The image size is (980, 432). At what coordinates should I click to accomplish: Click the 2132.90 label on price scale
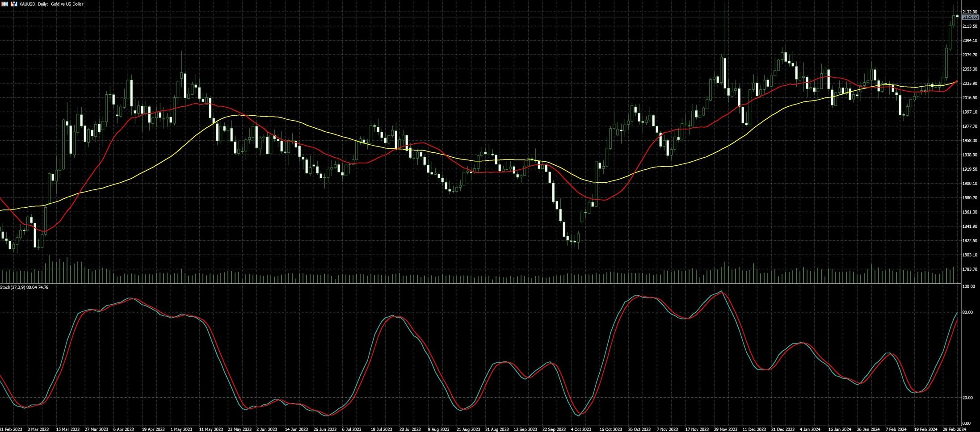970,12
